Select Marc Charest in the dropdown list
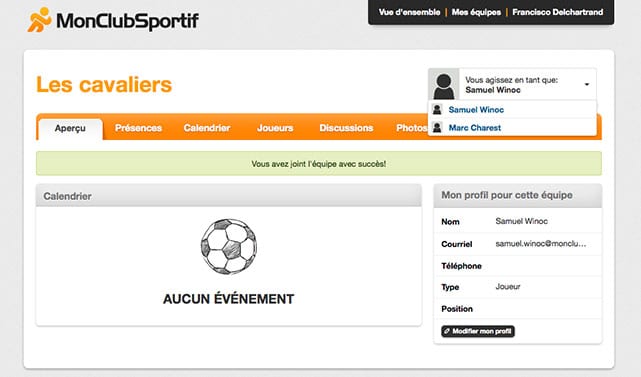 tap(475, 128)
